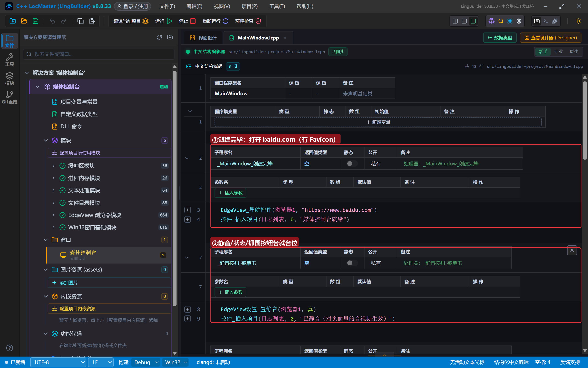Open the purple bug debug icon
Screen dimensions: 588x368
tap(491, 21)
